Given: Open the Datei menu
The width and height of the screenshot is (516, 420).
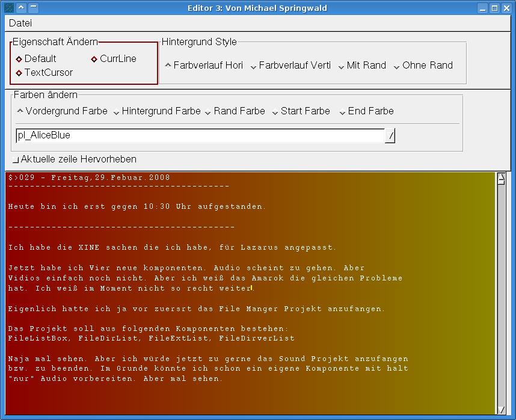Looking at the screenshot, I should tap(20, 23).
